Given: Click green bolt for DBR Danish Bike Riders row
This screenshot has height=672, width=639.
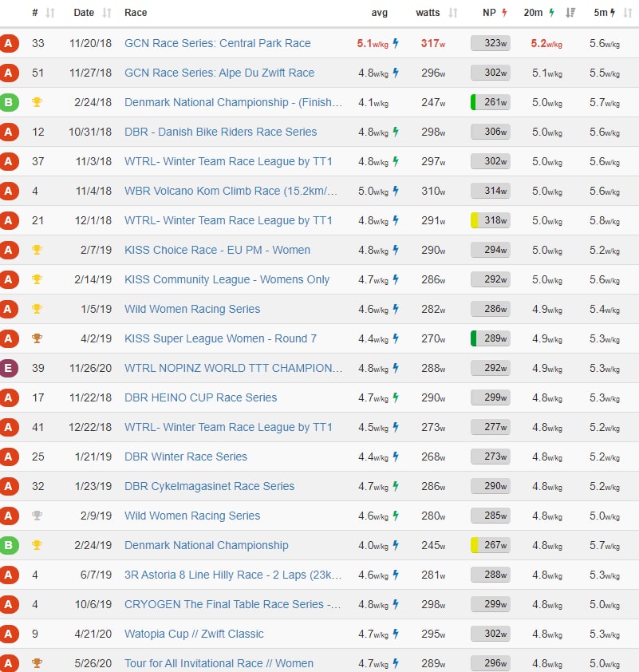Looking at the screenshot, I should point(396,132).
